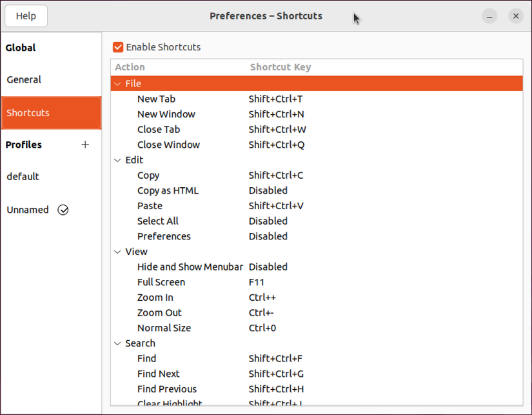Screen dimensions: 532x415
Task: Click the Action column header
Action: 130,67
